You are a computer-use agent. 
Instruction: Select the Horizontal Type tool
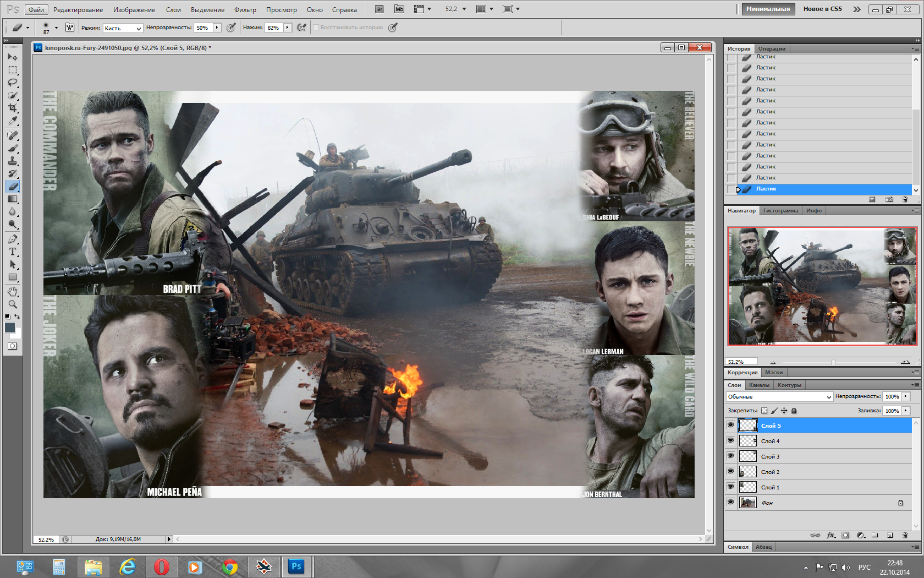pyautogui.click(x=13, y=252)
